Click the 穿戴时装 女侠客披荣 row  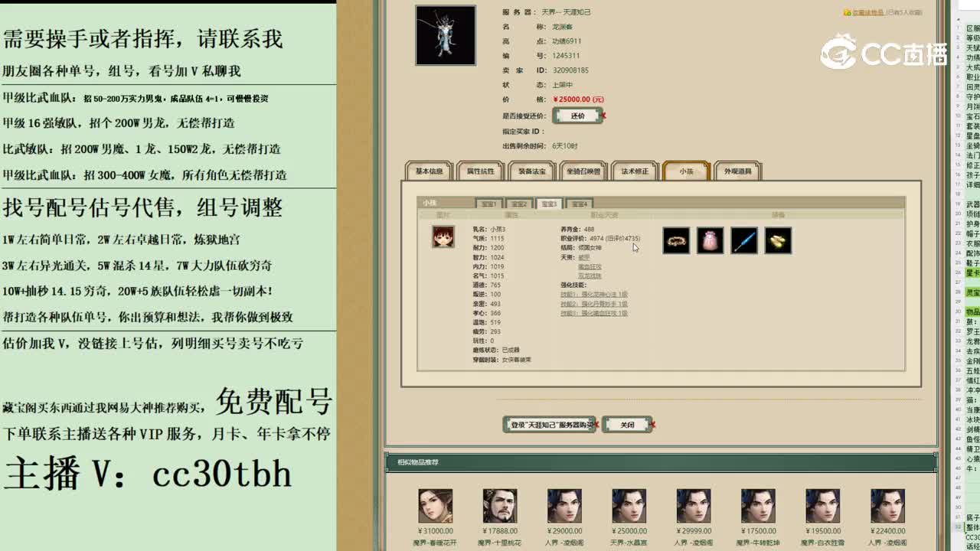coord(501,360)
